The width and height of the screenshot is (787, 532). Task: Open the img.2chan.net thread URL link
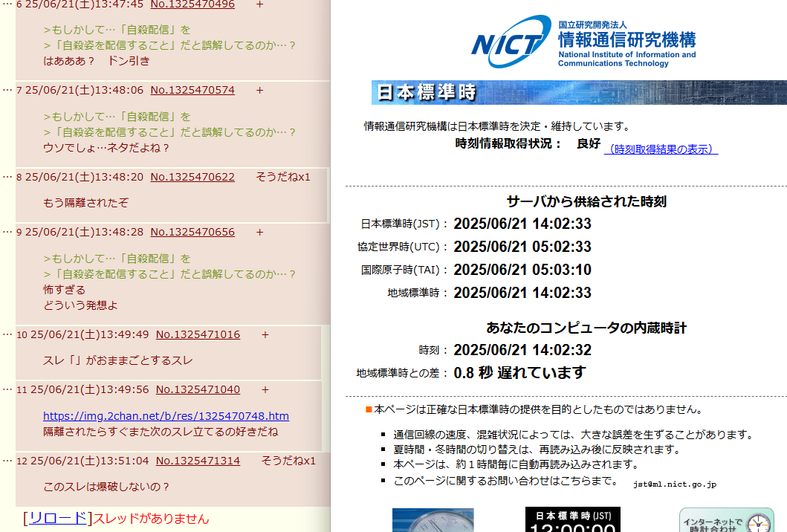click(x=166, y=416)
